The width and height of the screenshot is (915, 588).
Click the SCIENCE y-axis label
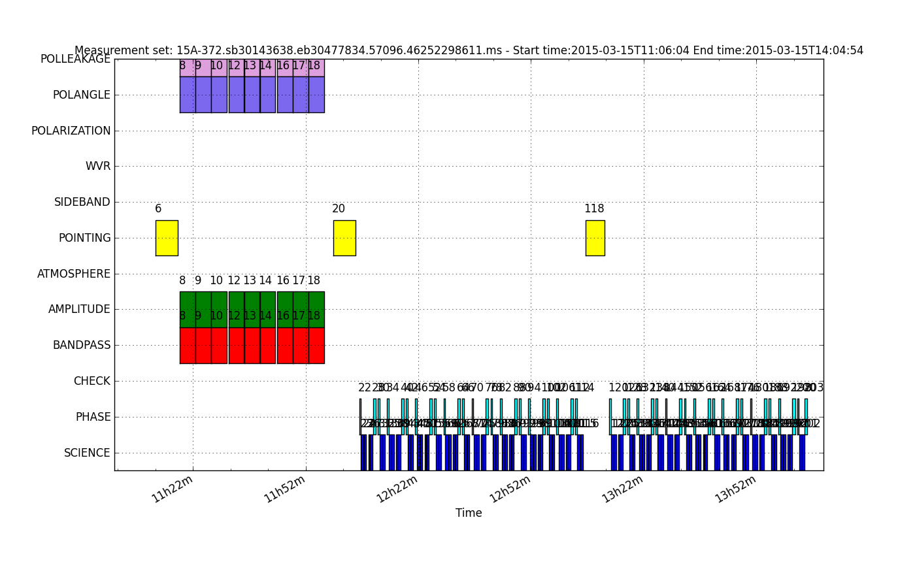[87, 453]
